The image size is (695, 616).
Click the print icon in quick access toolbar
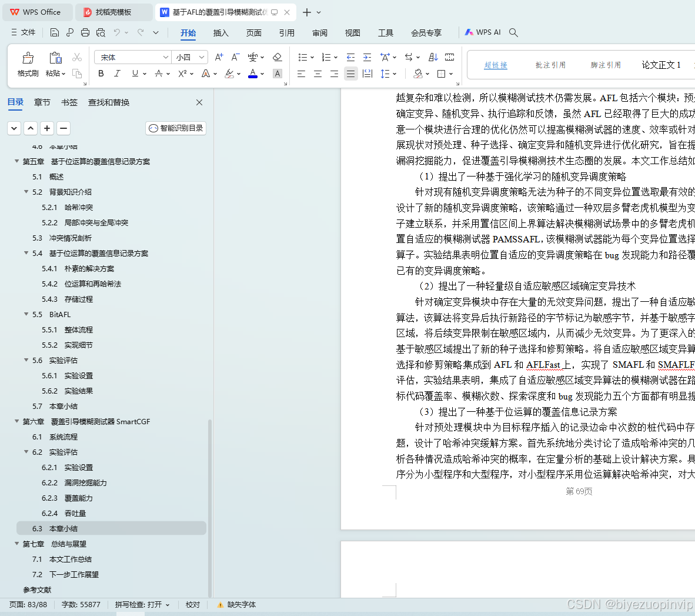pyautogui.click(x=85, y=32)
